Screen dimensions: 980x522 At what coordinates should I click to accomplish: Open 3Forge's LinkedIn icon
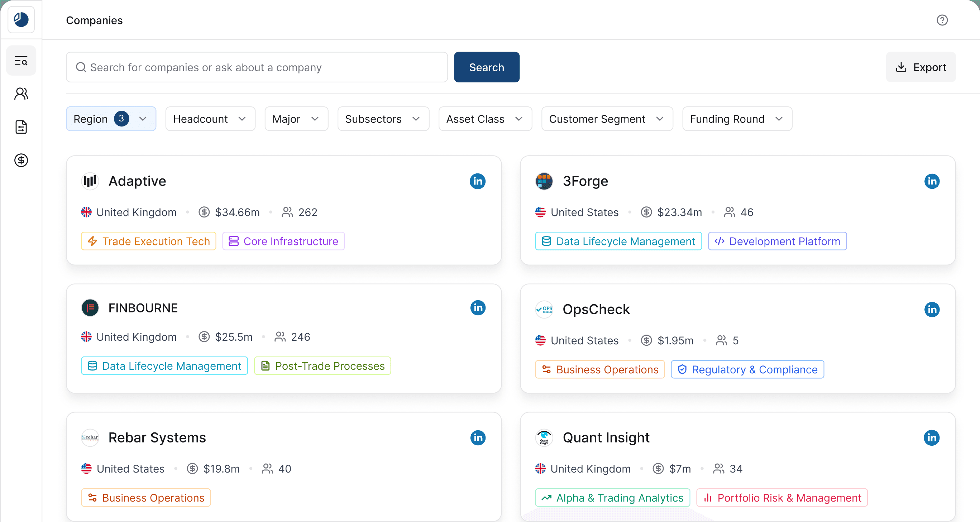click(932, 181)
